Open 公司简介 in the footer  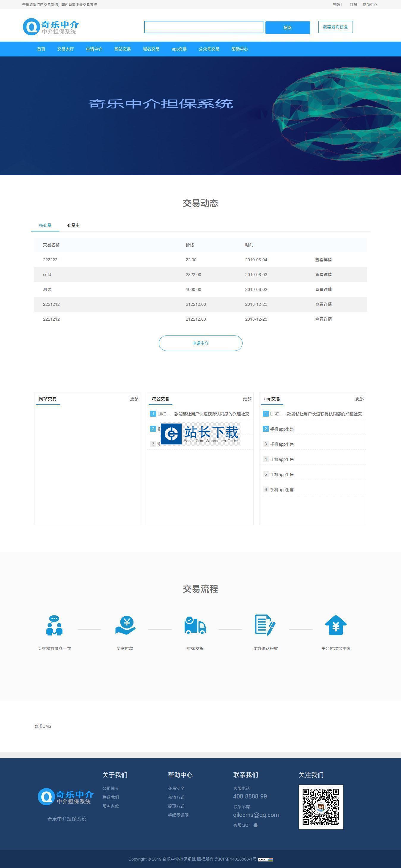(x=111, y=788)
